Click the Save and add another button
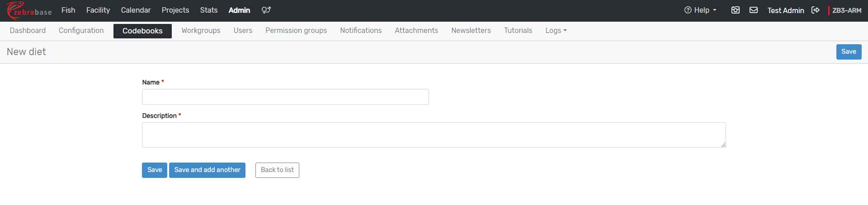The image size is (868, 205). click(x=207, y=170)
